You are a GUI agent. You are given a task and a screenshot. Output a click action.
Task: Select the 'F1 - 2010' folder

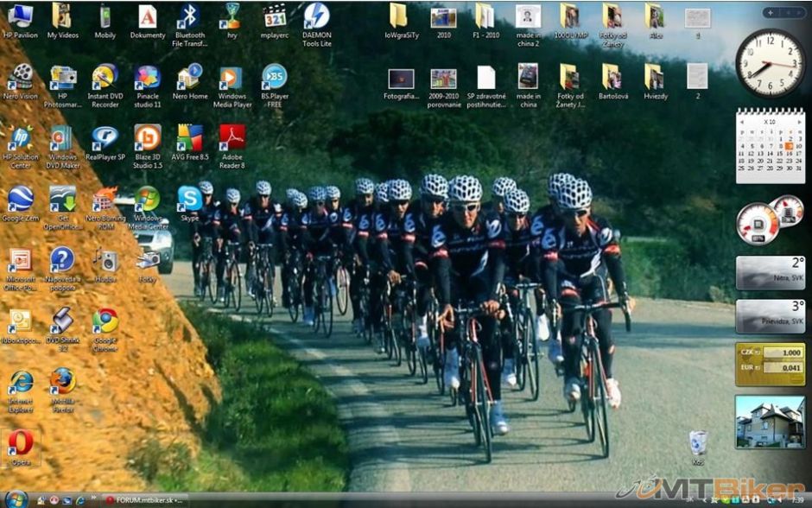(x=485, y=17)
